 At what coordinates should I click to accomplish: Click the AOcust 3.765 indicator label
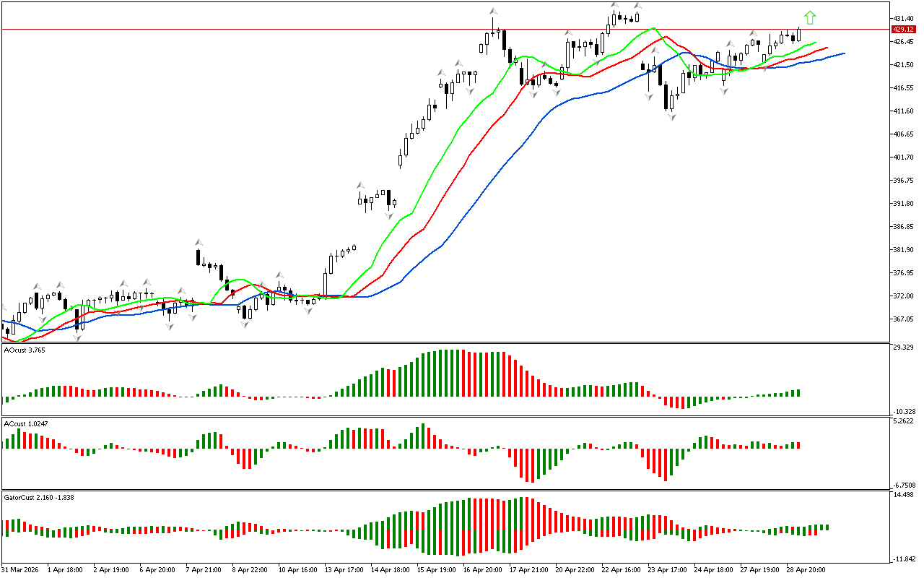[x=25, y=350]
